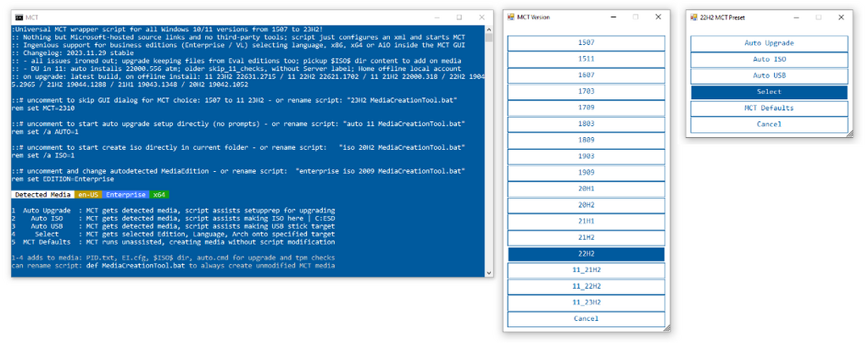Viewport: 868px width, 343px height.
Task: Click the MCT Version window resize grip
Action: [666, 328]
